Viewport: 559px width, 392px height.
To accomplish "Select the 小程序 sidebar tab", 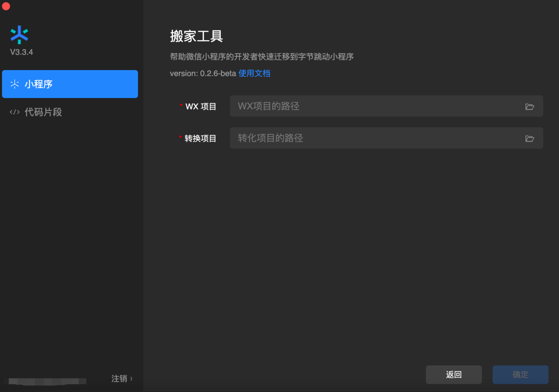I will (x=70, y=84).
